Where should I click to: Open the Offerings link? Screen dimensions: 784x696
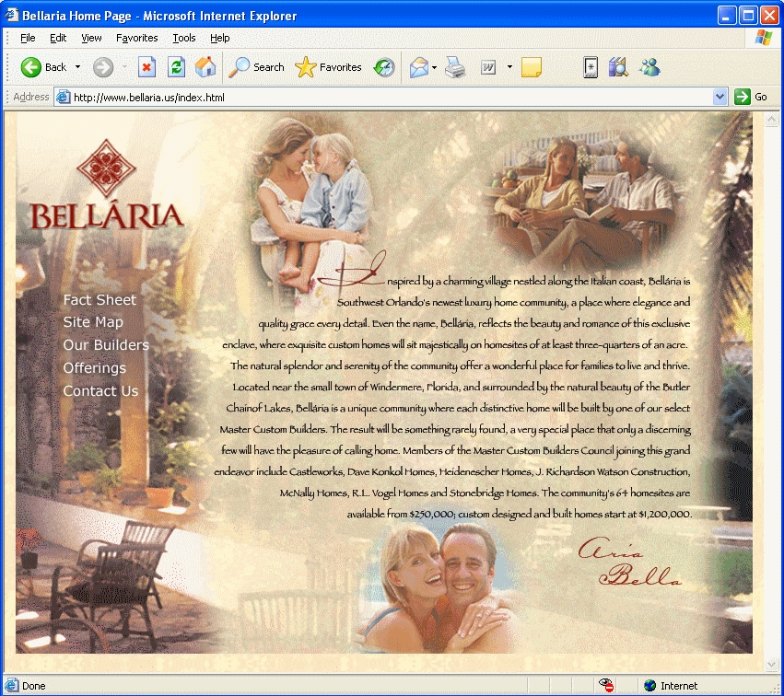coord(95,368)
